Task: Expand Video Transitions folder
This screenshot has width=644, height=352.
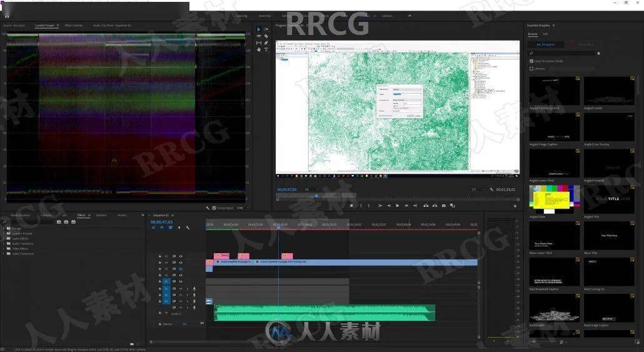Action: coord(4,254)
